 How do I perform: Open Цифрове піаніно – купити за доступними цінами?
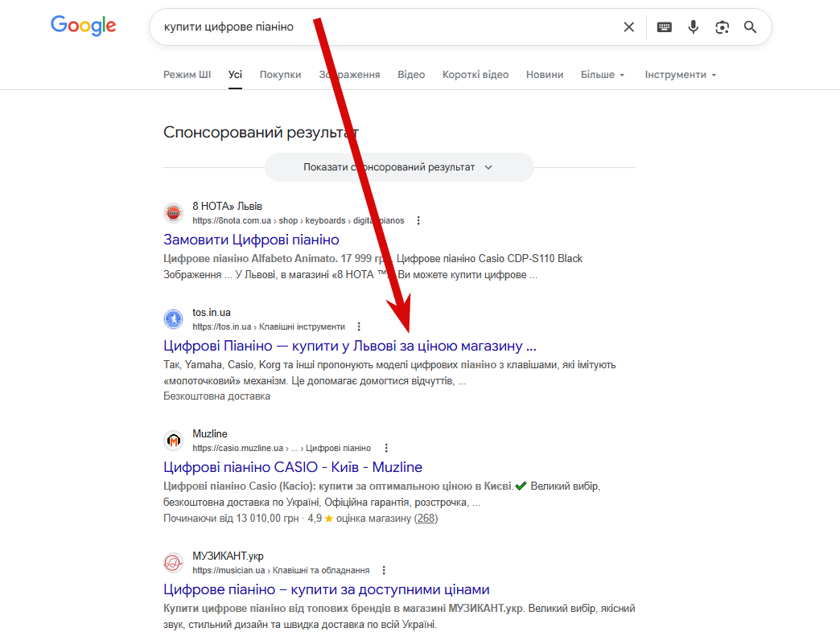pyautogui.click(x=326, y=589)
